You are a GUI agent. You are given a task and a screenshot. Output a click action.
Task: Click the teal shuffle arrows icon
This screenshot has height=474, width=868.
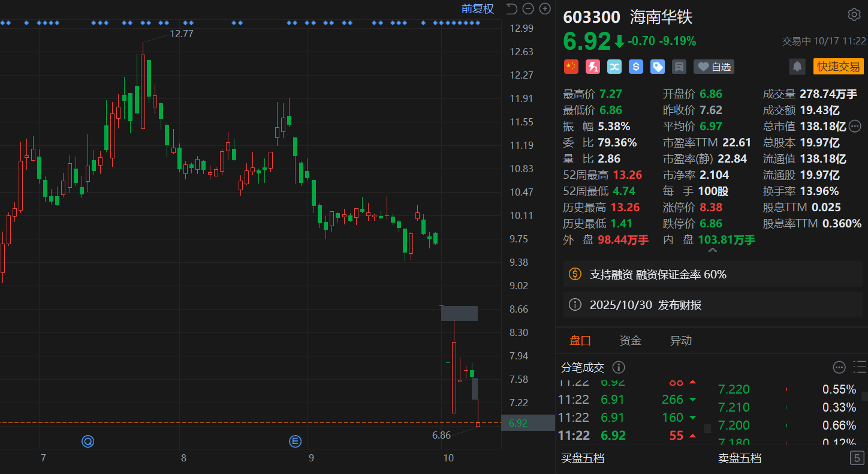pos(614,67)
